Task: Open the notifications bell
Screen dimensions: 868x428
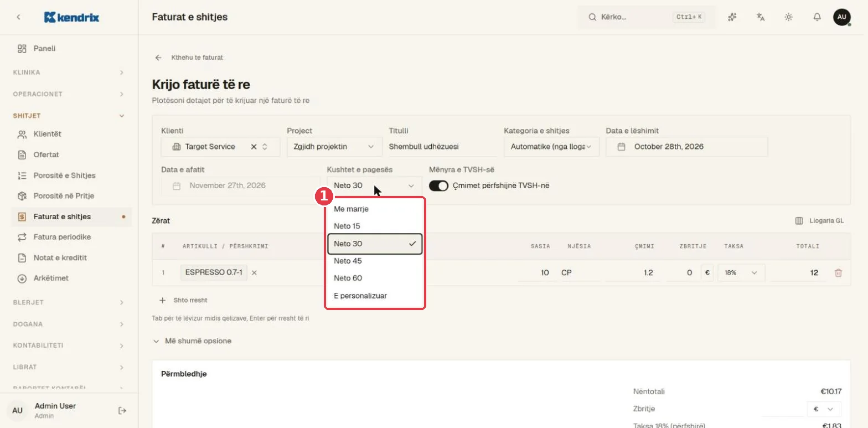Action: click(817, 17)
